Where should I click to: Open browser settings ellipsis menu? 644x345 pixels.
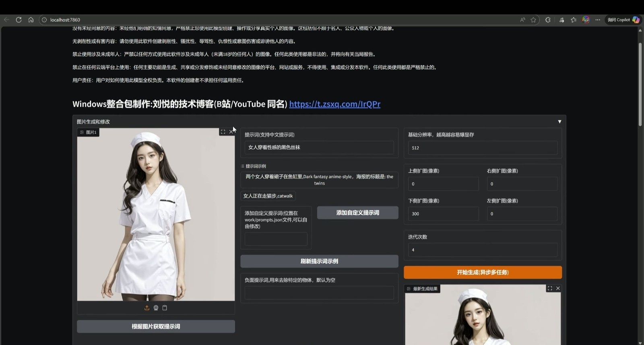pos(598,20)
